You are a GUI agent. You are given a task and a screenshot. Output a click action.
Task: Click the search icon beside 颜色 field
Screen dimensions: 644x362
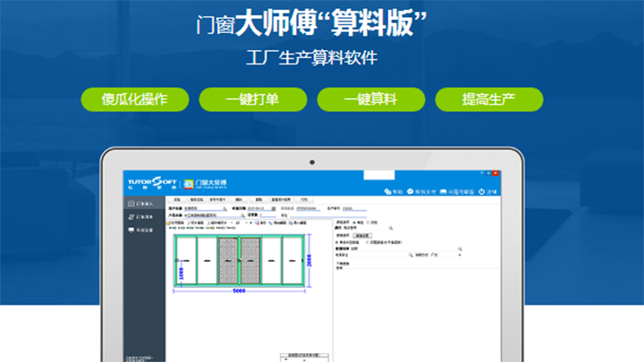[x=391, y=228]
